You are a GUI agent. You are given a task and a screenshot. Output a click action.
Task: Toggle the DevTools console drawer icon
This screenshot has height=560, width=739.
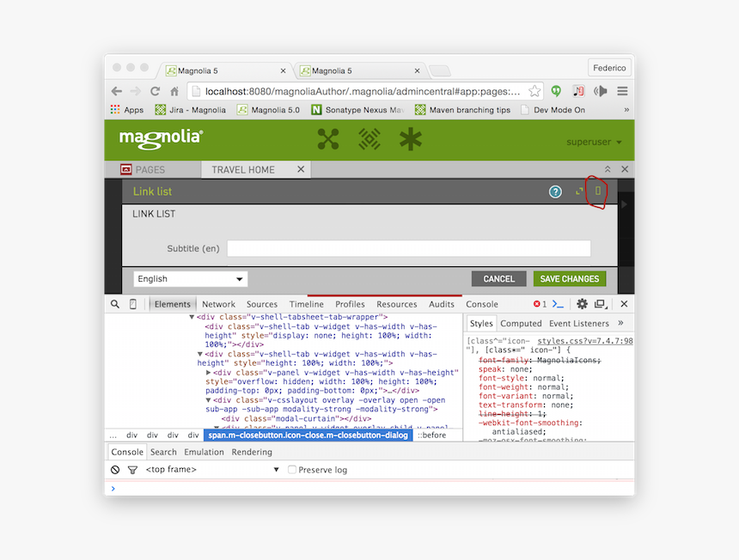(x=558, y=304)
